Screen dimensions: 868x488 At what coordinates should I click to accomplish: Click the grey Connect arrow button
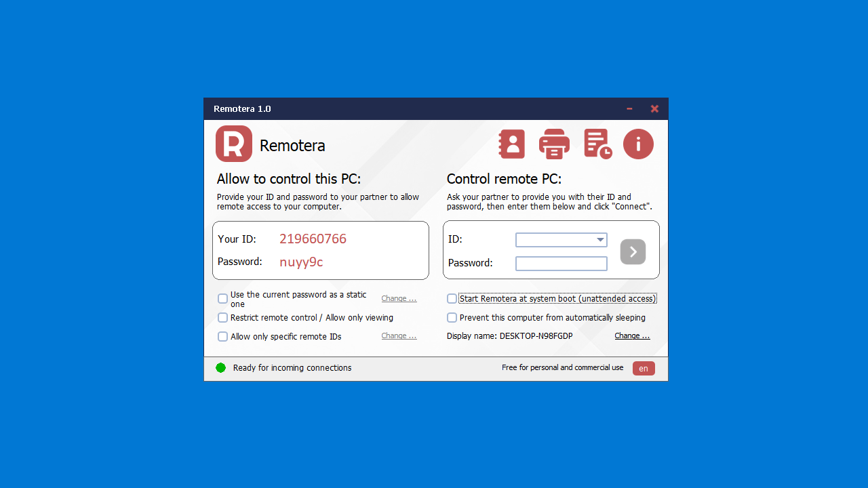point(633,251)
